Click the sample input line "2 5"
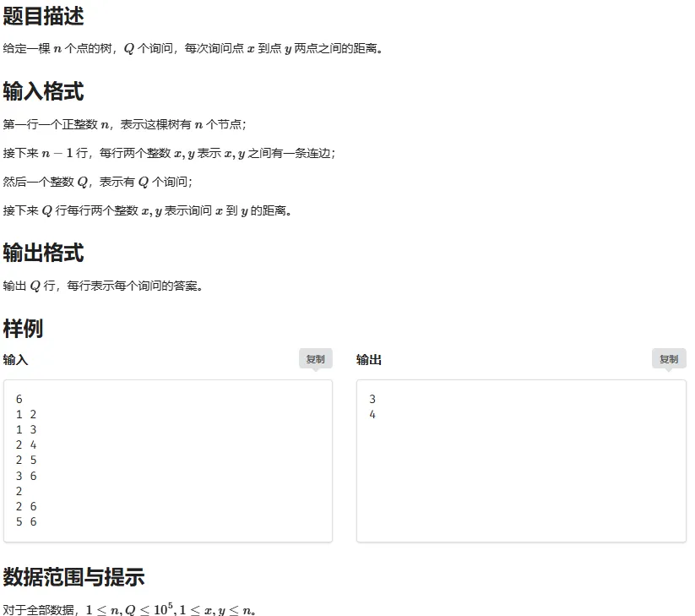 pos(26,460)
